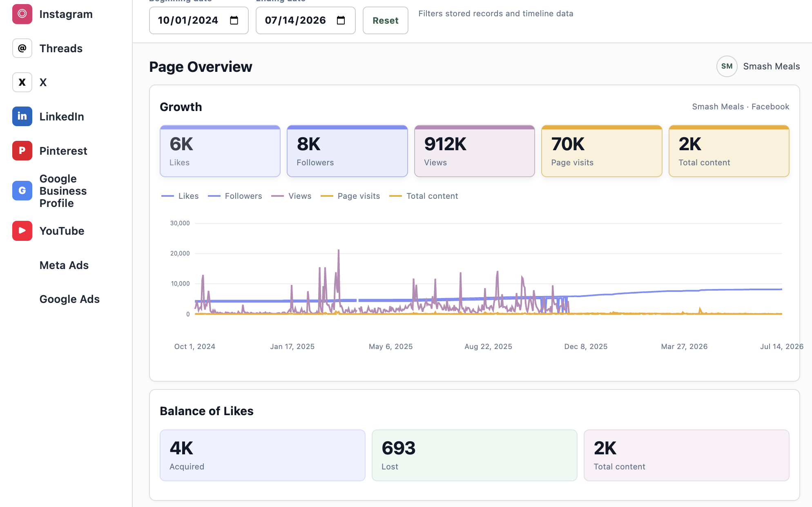Click the Reset button
Viewport: 812px width, 507px height.
coord(385,20)
